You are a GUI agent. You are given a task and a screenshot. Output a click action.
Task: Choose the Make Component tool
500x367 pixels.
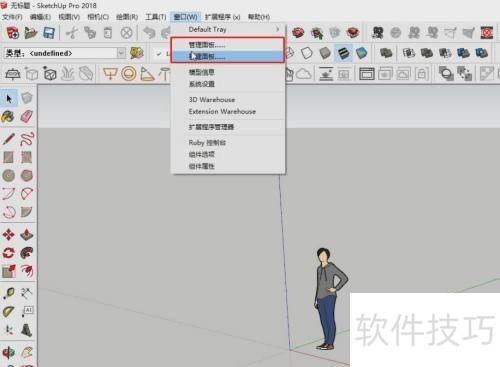27,98
